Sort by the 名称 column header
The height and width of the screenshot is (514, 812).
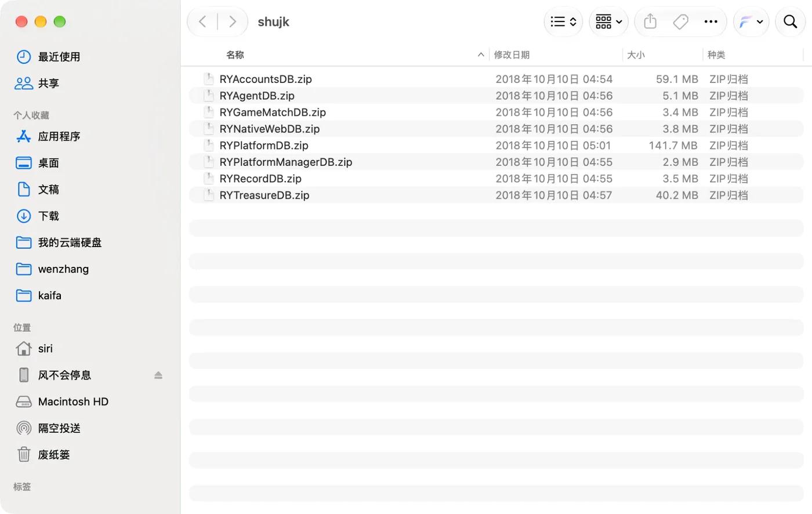click(x=235, y=55)
